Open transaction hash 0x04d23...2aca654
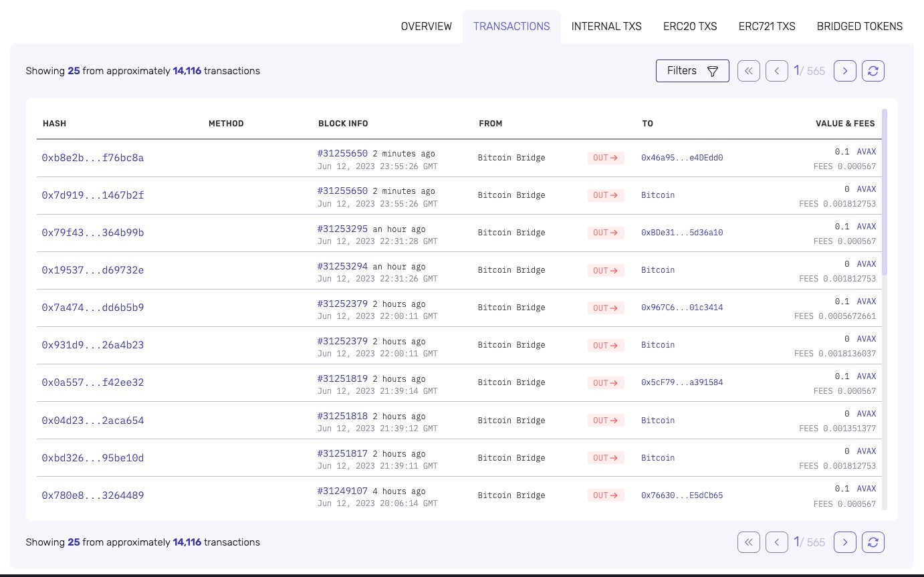 point(93,421)
